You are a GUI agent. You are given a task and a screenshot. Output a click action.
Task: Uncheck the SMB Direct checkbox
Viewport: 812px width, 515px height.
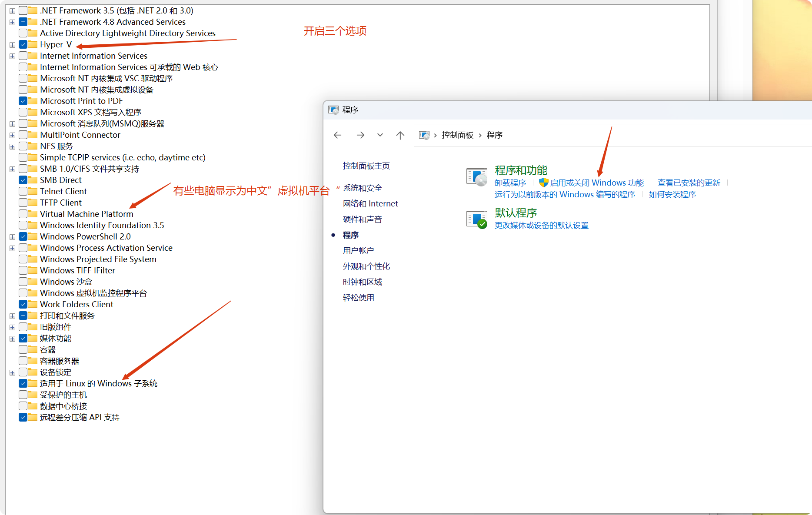23,180
